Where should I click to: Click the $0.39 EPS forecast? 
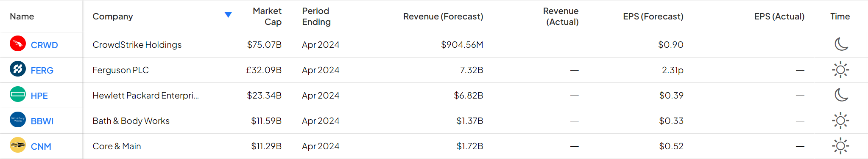click(671, 95)
